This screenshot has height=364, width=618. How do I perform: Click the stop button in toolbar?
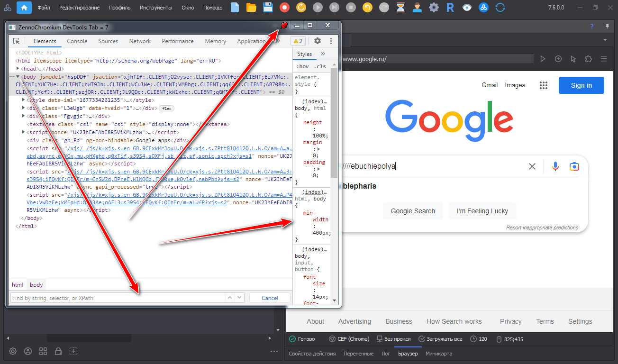coord(351,8)
